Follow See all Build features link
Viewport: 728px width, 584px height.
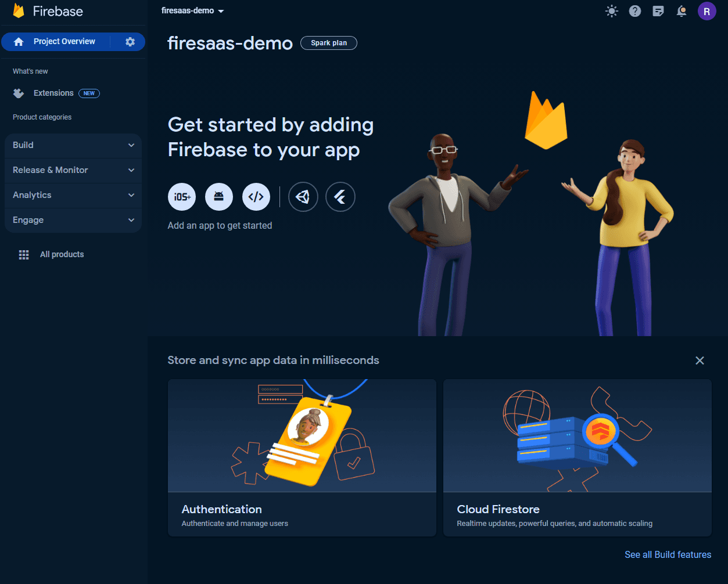tap(668, 554)
